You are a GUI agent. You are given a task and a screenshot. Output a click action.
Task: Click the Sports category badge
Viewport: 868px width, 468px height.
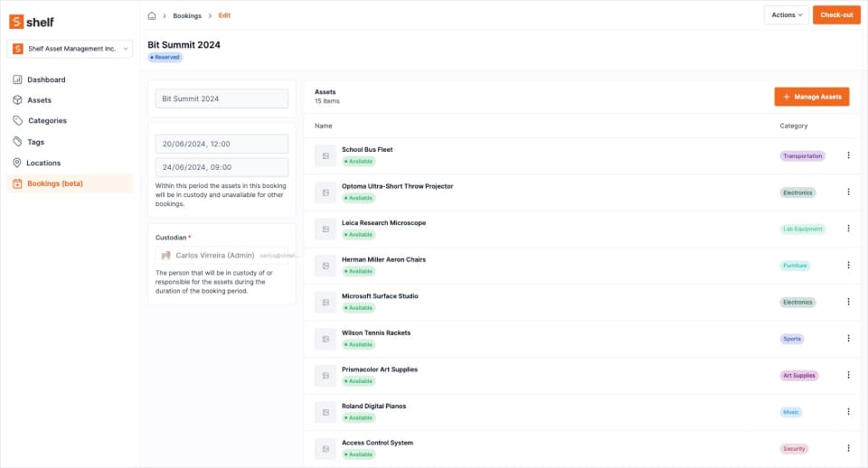click(792, 339)
